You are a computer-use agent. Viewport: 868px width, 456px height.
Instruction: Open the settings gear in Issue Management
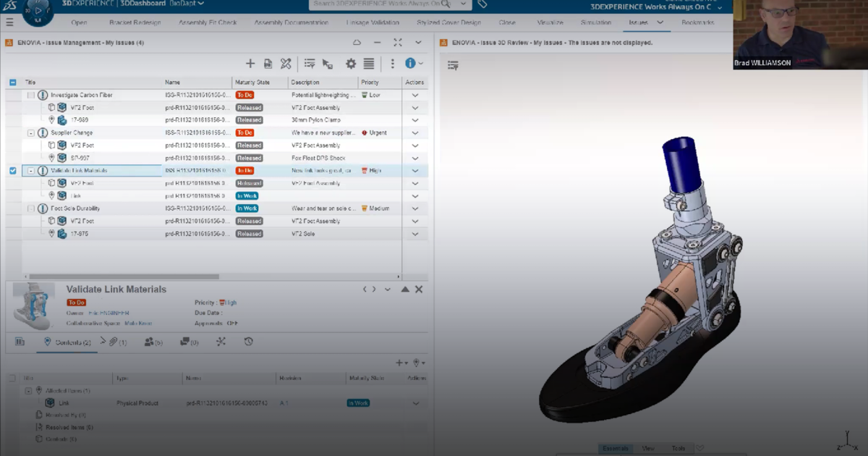pyautogui.click(x=351, y=64)
